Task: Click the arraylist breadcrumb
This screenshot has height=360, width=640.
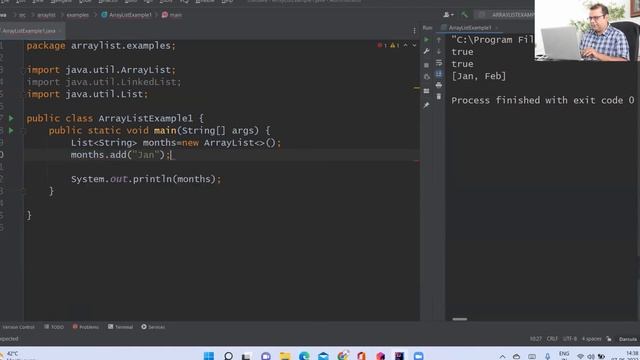Action: click(x=46, y=15)
